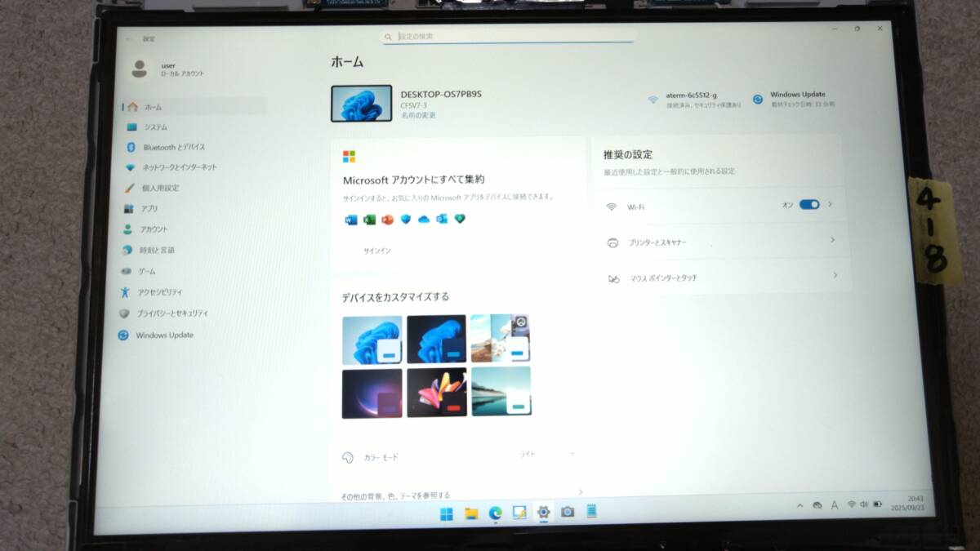Expand the Wi-Fi row chevron
Screen dimensions: 980x551
tap(831, 204)
